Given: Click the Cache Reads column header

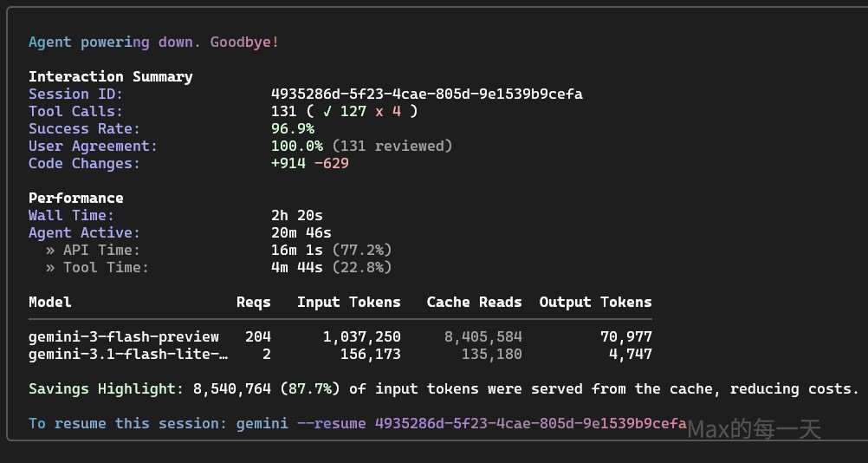Looking at the screenshot, I should (x=474, y=302).
